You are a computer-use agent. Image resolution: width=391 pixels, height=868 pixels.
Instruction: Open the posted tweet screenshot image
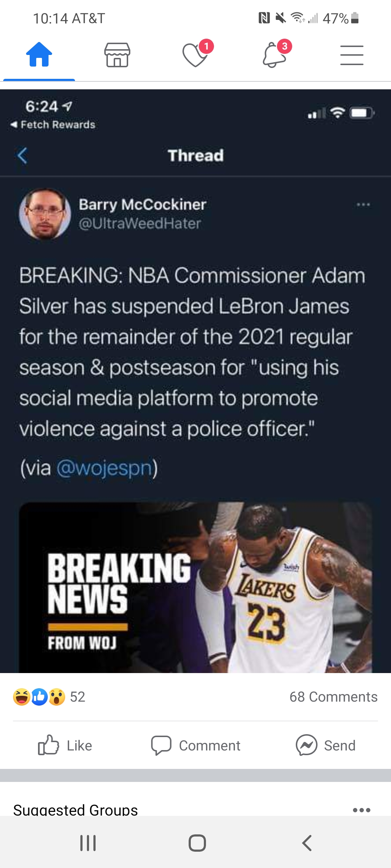(195, 381)
